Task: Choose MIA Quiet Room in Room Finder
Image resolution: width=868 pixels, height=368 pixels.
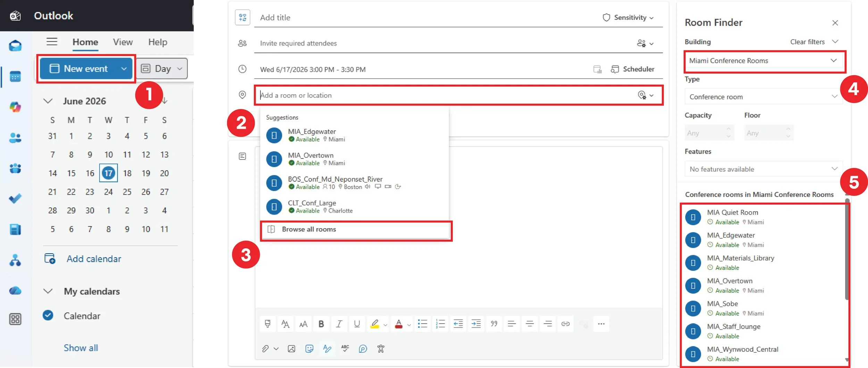Action: tap(763, 217)
